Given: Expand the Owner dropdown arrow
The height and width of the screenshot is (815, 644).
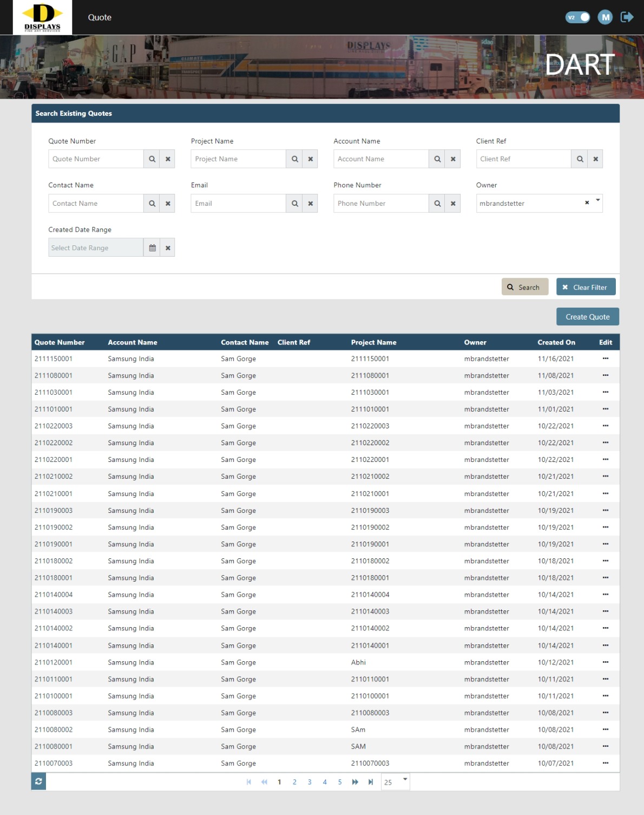Looking at the screenshot, I should point(597,200).
